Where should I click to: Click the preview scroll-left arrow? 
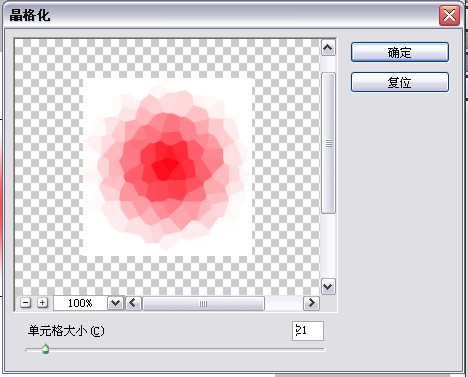(133, 303)
